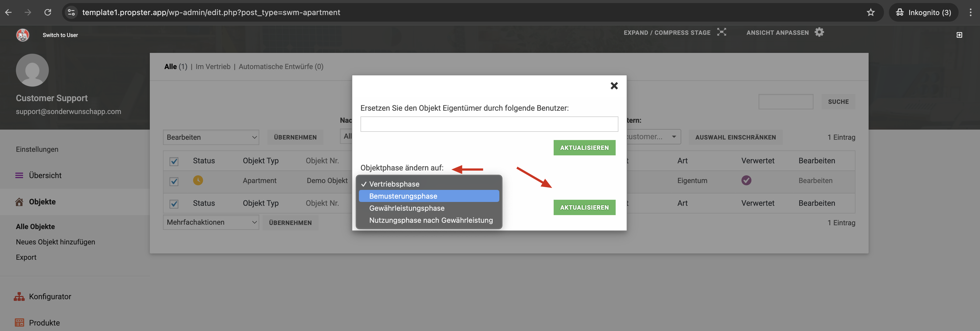Click the bookmark star icon
This screenshot has height=331, width=980.
coord(871,12)
